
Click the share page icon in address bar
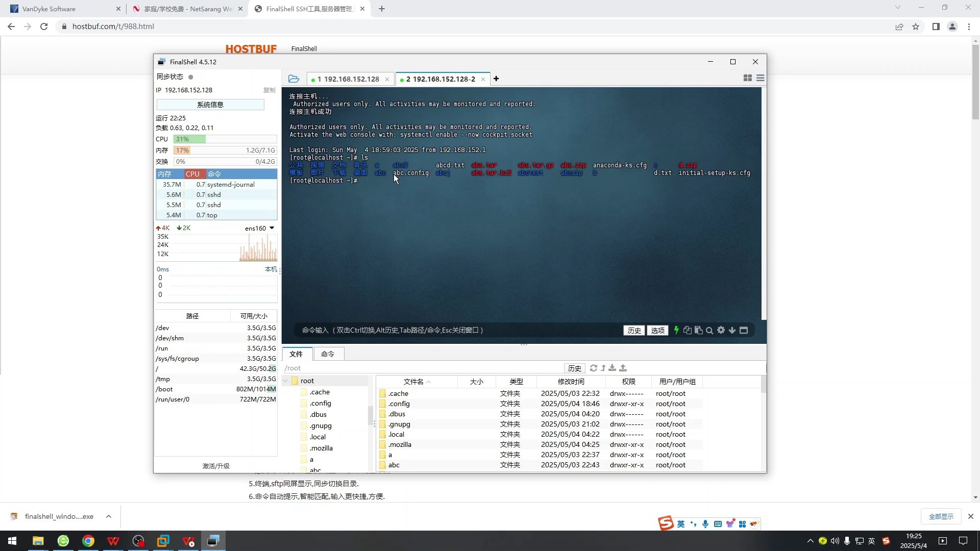[x=899, y=27]
